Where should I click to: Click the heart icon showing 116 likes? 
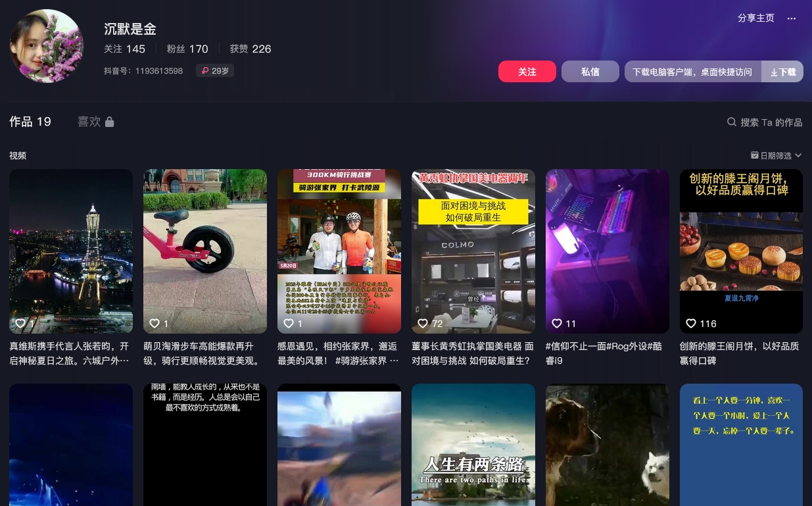(x=691, y=323)
